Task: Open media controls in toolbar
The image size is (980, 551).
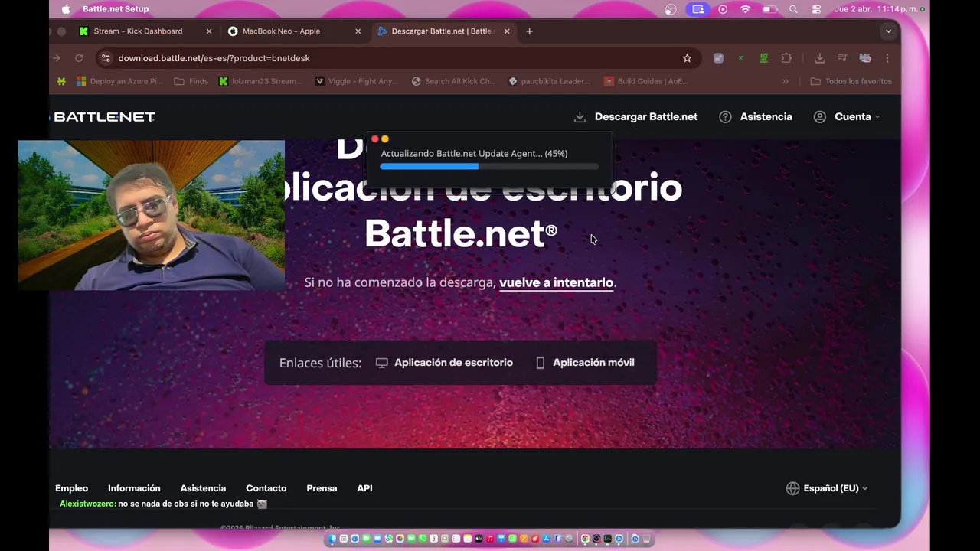Action: pyautogui.click(x=842, y=58)
